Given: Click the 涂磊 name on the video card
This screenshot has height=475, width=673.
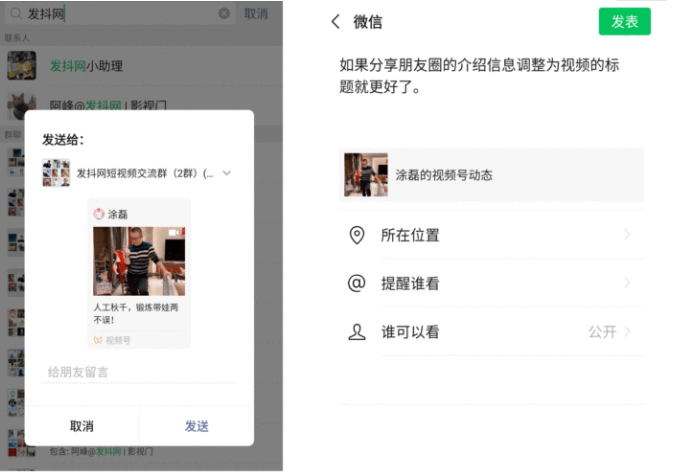Looking at the screenshot, I should point(118,214).
